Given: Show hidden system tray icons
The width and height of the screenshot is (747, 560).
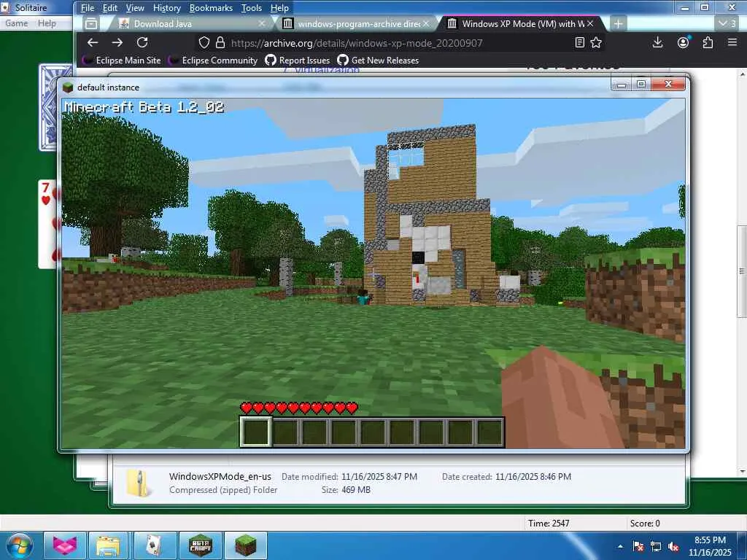Looking at the screenshot, I should click(620, 546).
